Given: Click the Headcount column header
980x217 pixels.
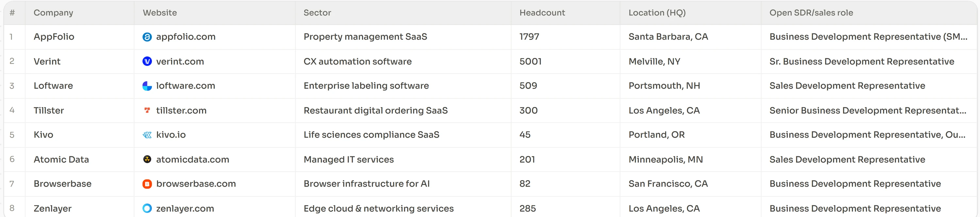Looking at the screenshot, I should (565, 13).
